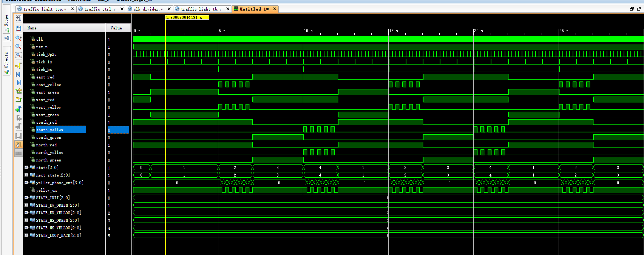Expand the next_state[2:0] bus
644x255 pixels.
coord(26,175)
